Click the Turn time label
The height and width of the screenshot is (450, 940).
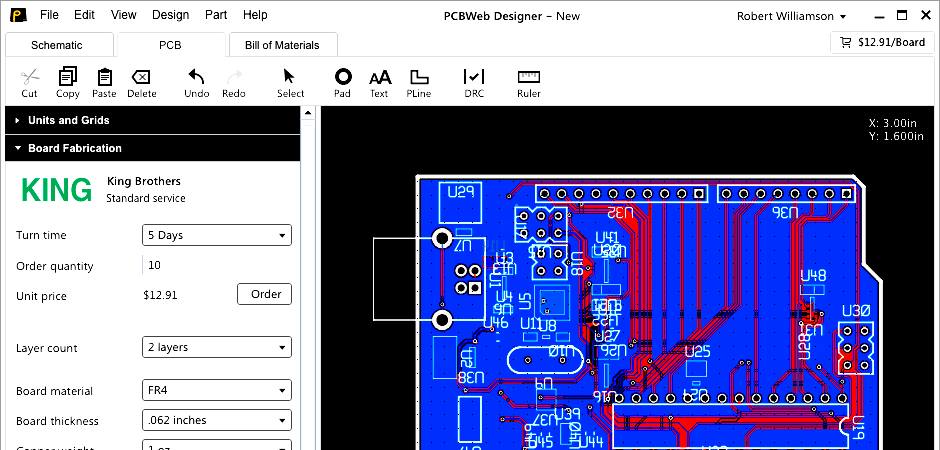[x=41, y=235]
